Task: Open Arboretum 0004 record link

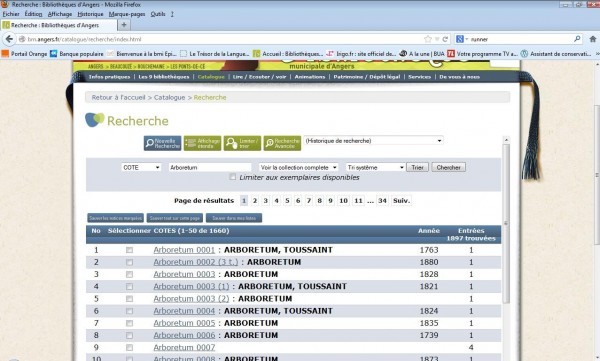Action: [184, 311]
